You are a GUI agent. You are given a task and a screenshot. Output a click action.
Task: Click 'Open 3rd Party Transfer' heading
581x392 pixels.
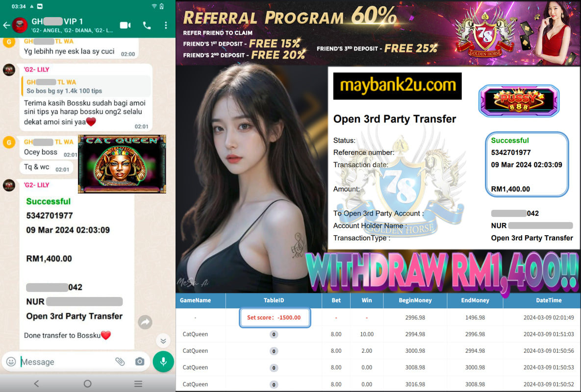click(395, 119)
